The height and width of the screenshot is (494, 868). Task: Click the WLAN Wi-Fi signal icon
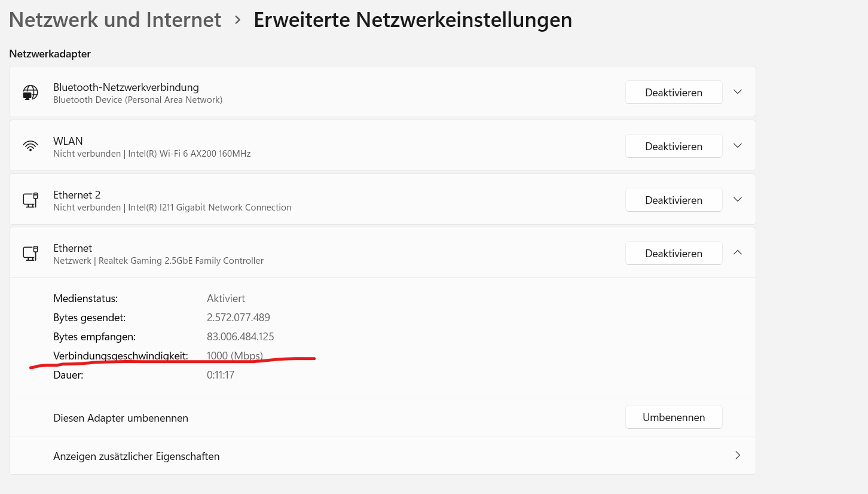pyautogui.click(x=30, y=147)
